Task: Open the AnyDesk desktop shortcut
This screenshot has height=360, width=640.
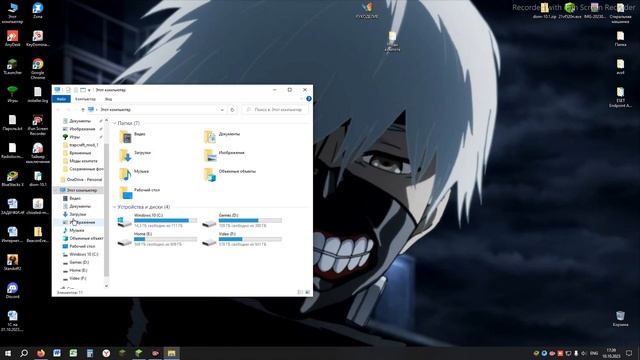Action: (12, 38)
